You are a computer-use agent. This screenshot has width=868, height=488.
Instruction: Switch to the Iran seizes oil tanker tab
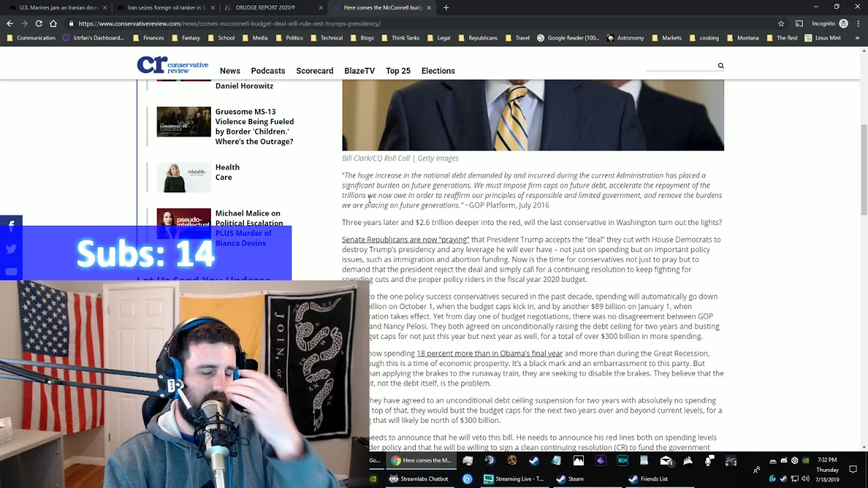click(166, 7)
